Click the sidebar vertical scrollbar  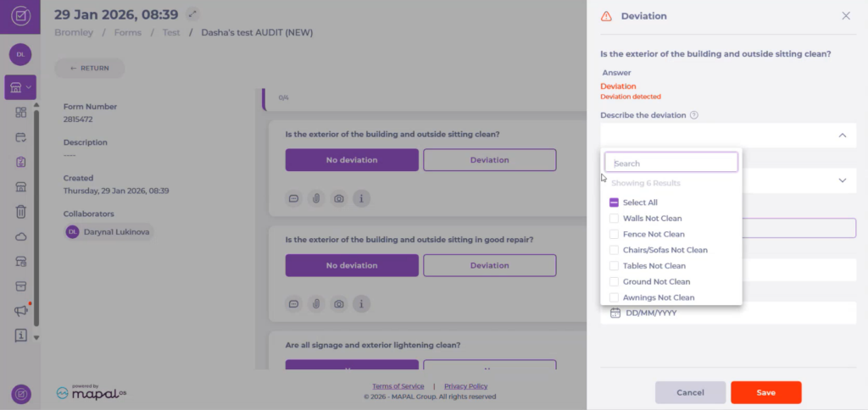(36, 212)
